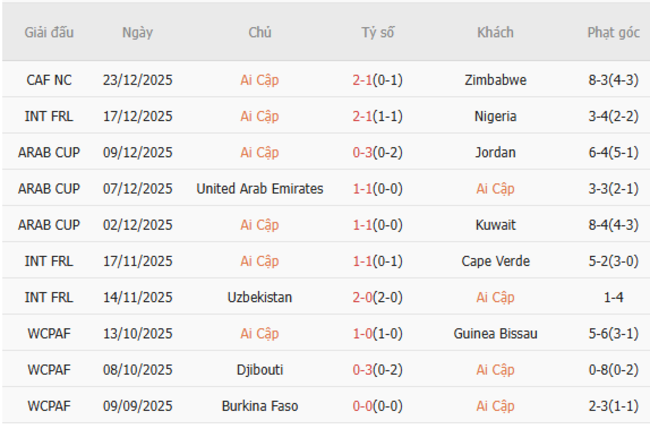The image size is (650, 429).
Task: Open the Guinea Bissau team link
Action: click(x=495, y=333)
